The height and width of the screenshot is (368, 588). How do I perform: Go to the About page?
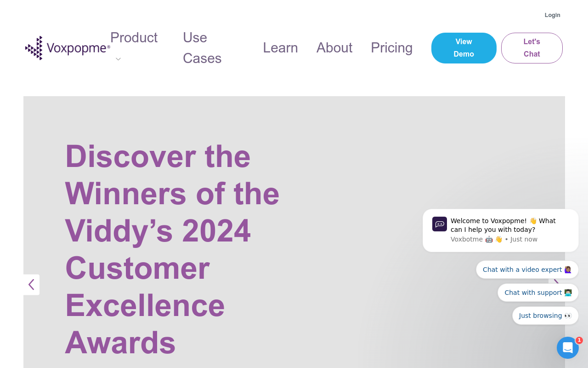coord(334,48)
